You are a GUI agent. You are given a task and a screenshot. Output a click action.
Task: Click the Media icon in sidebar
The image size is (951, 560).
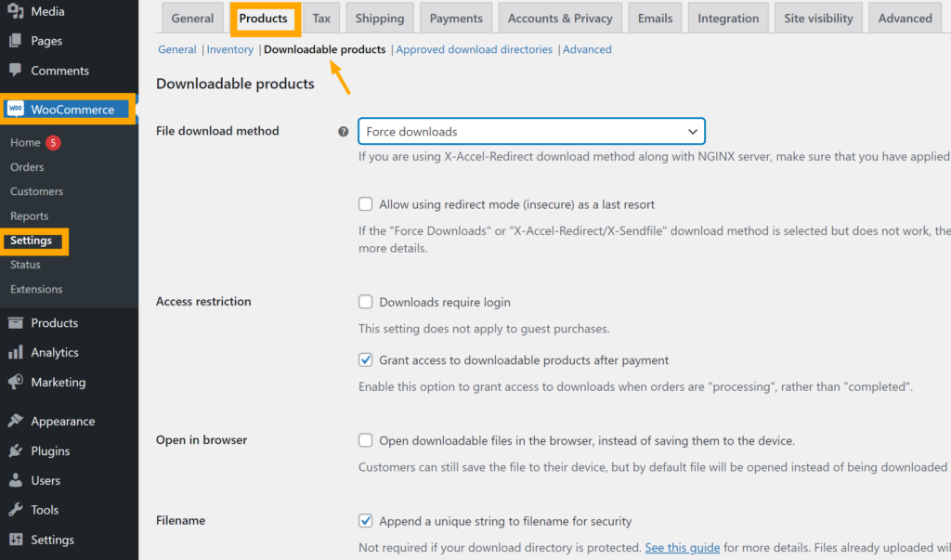pyautogui.click(x=15, y=11)
